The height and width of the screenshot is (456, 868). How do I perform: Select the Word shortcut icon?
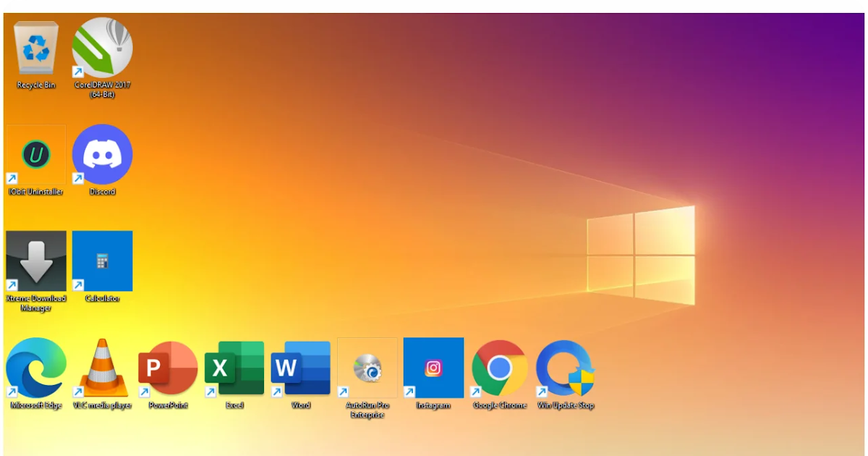tap(301, 368)
